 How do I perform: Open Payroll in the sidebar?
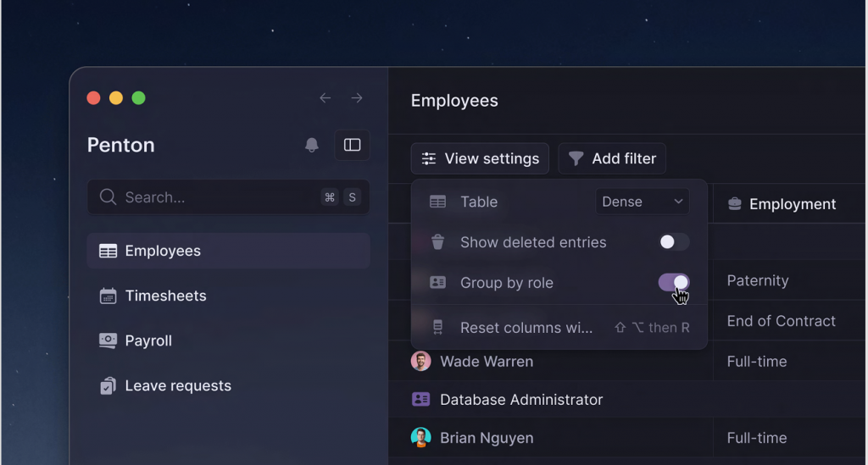[x=148, y=340]
